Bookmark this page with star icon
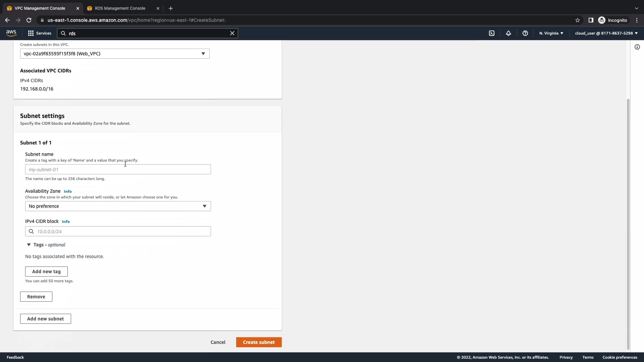Image resolution: width=644 pixels, height=362 pixels. tap(578, 20)
